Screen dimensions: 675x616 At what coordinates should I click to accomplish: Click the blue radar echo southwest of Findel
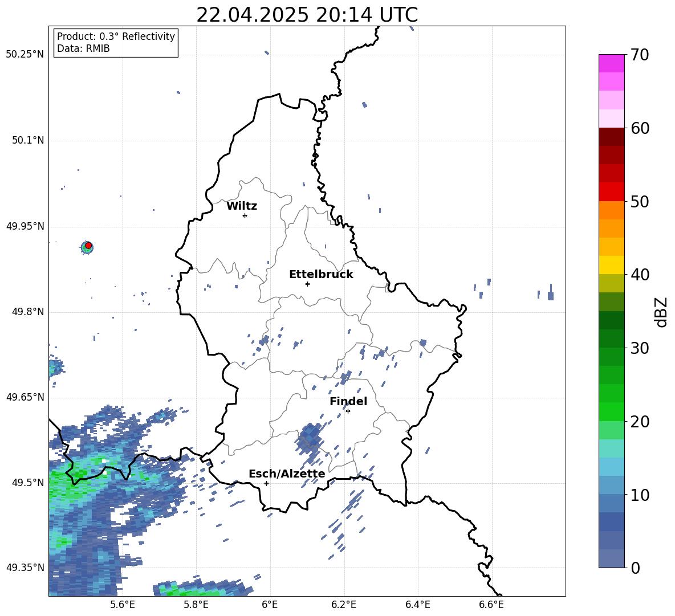pyautogui.click(x=310, y=438)
